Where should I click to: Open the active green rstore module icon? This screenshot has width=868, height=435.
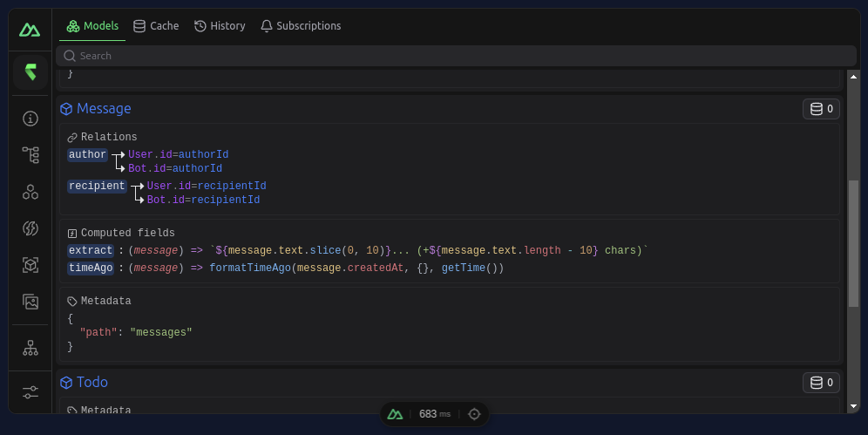tap(31, 72)
